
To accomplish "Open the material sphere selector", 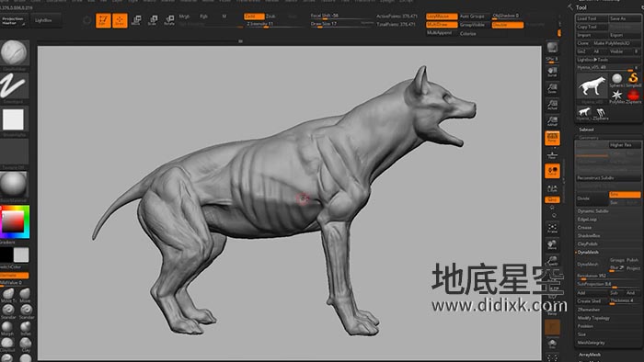I will (14, 184).
